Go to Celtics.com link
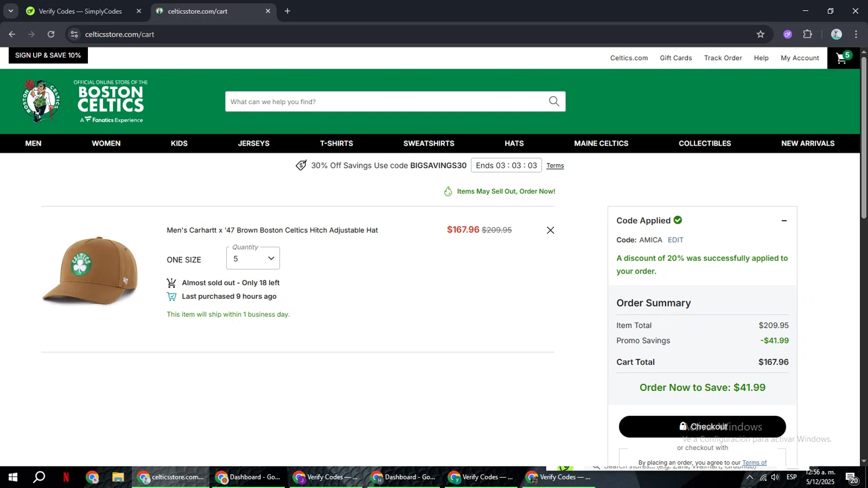The height and width of the screenshot is (488, 868). click(629, 58)
